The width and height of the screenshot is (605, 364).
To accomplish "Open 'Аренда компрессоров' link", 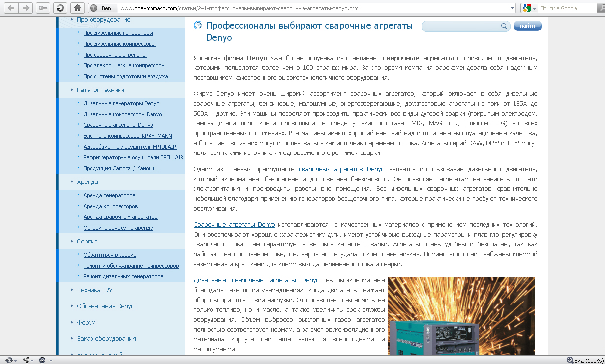I will click(x=111, y=206).
